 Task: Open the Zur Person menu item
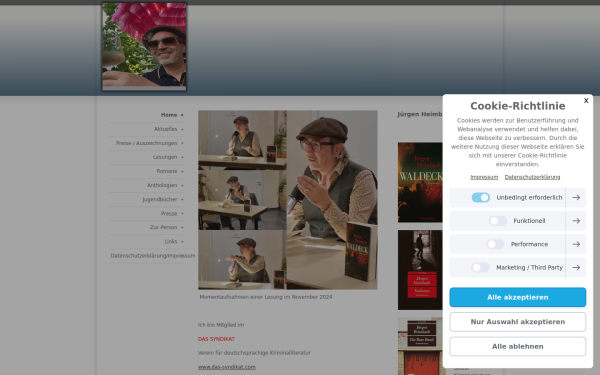pyautogui.click(x=163, y=227)
